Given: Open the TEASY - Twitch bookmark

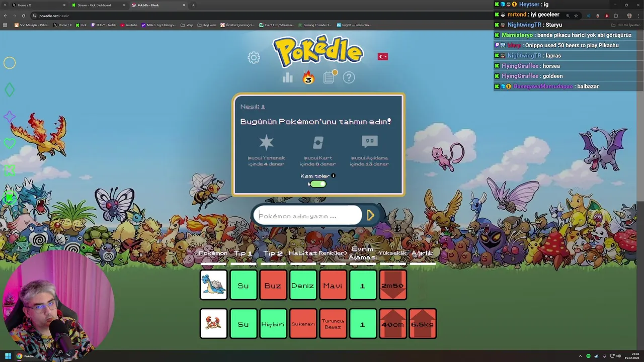Looking at the screenshot, I should click(x=104, y=25).
